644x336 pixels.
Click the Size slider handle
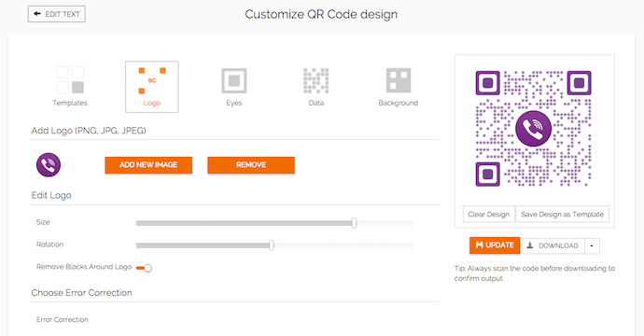pos(354,223)
